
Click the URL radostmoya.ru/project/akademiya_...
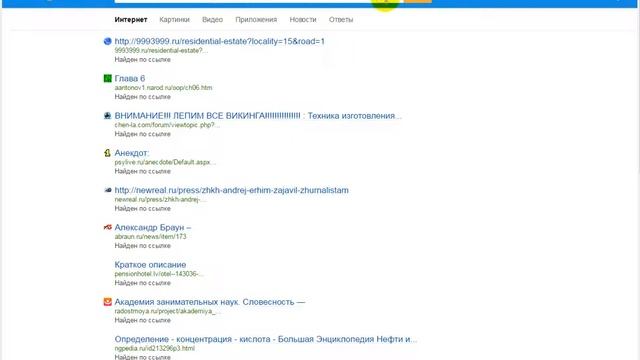[167, 311]
